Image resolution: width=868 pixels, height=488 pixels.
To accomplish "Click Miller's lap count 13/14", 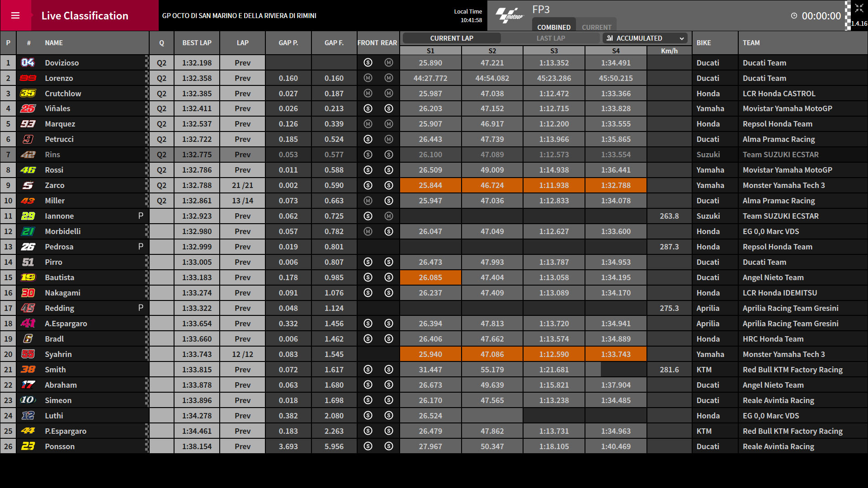I will [x=242, y=201].
